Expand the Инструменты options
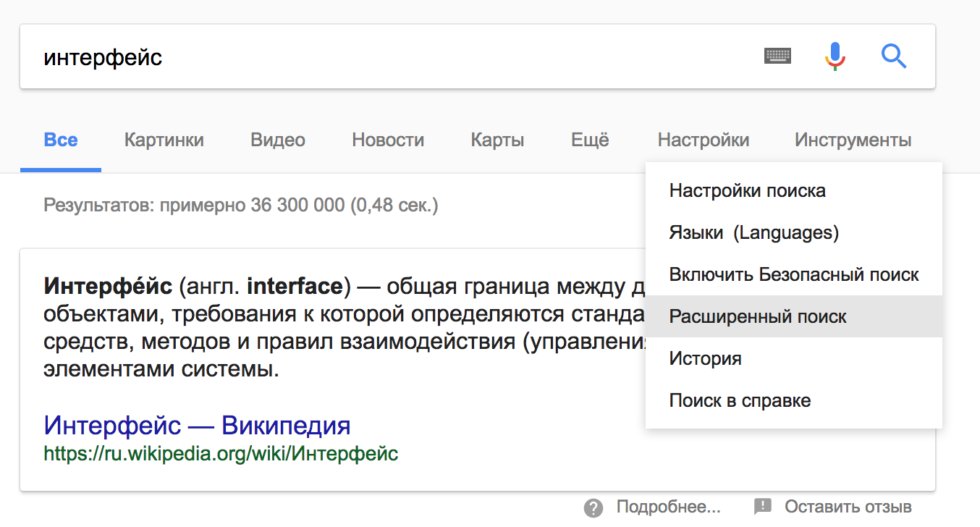The width and height of the screenshot is (980, 527). click(x=853, y=140)
